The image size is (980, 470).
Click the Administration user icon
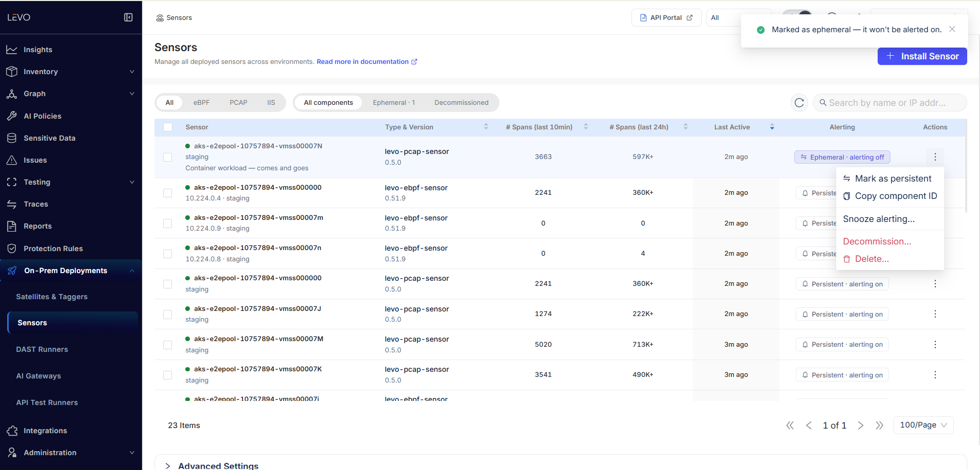(x=12, y=453)
